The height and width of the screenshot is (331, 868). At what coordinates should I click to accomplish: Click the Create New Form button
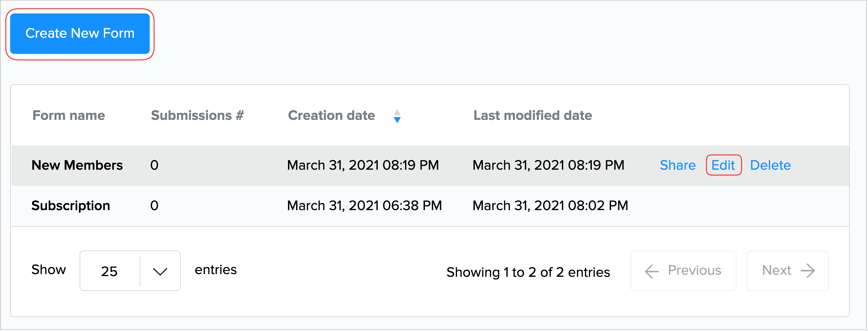pos(80,34)
